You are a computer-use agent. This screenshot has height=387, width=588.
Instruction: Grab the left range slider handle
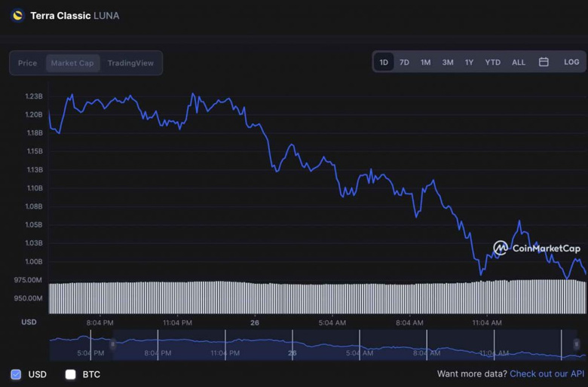tap(113, 345)
